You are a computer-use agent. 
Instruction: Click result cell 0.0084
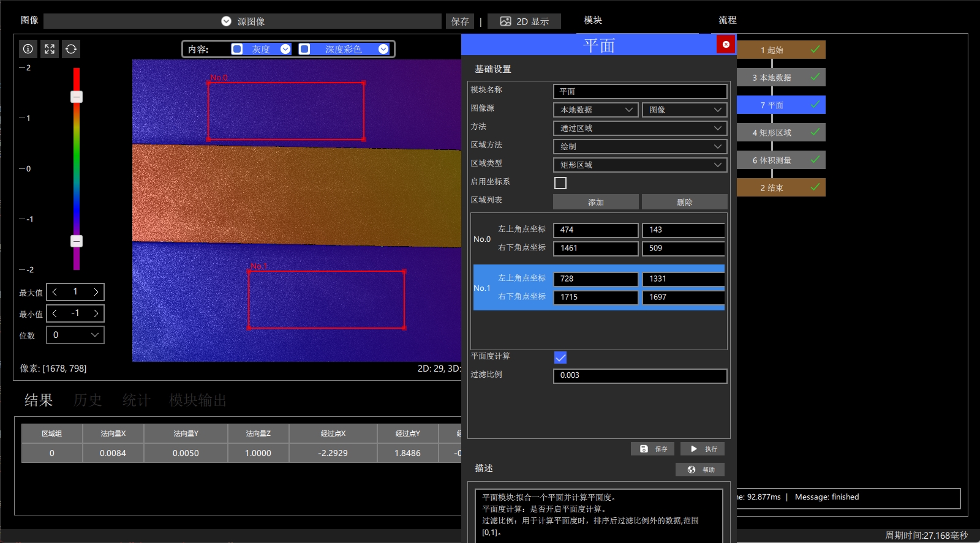tap(113, 453)
